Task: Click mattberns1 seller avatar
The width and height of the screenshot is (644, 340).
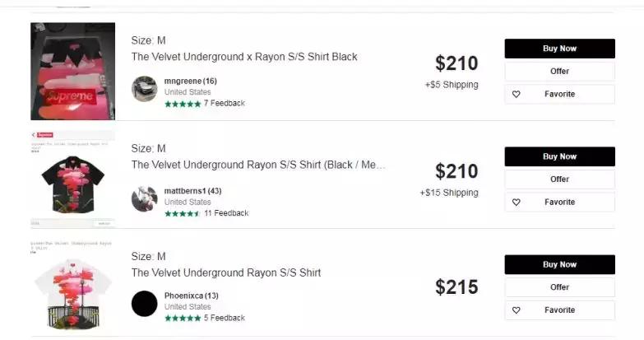Action: [144, 198]
